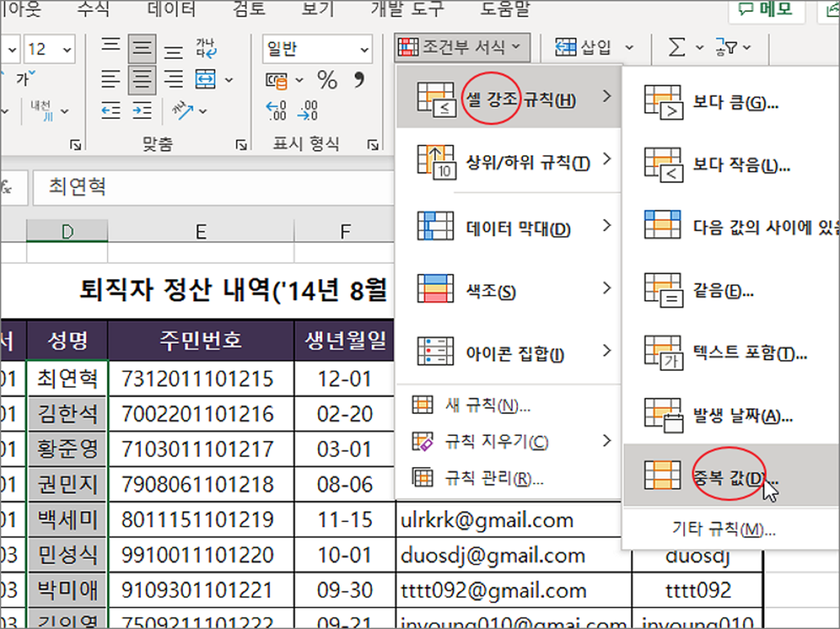Image resolution: width=840 pixels, height=629 pixels.
Task: Open the font size 12 dropdown
Action: click(x=67, y=49)
